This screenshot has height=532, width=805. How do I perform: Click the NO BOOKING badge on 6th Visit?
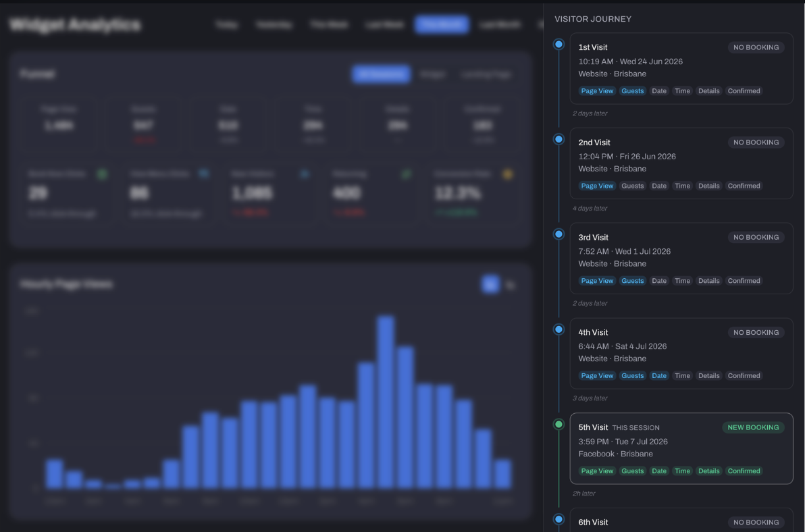pos(756,523)
